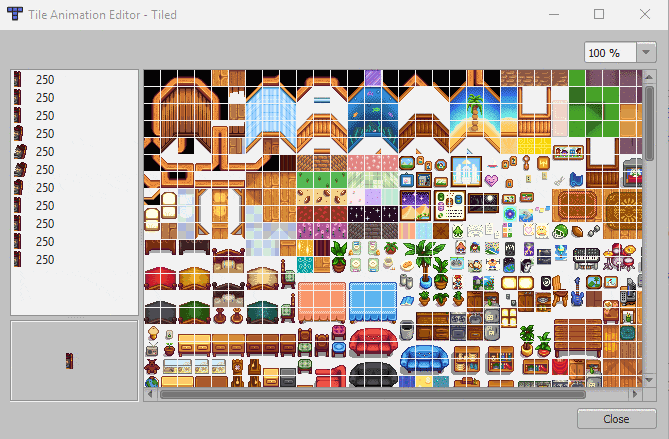
Task: Click the tileset scroll-down arrow
Action: [x=649, y=380]
